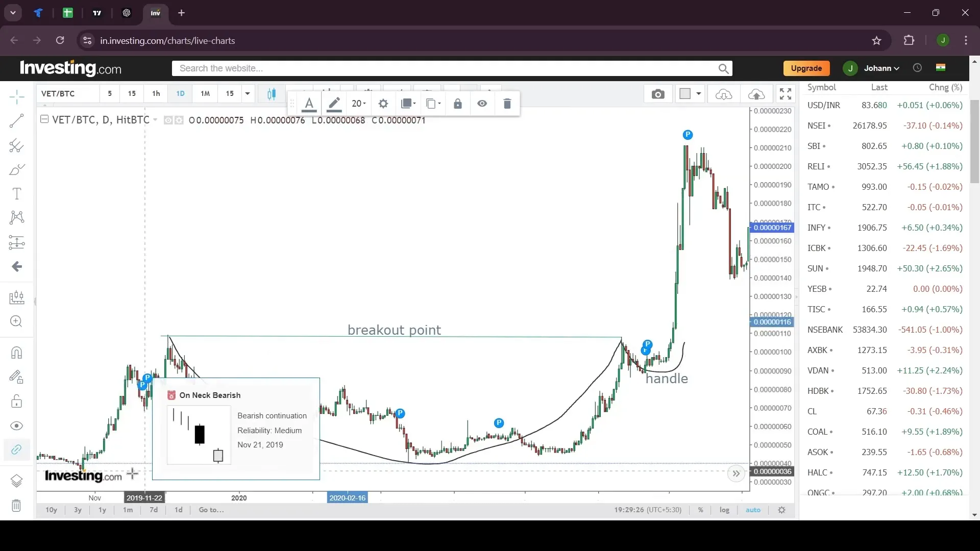Open the clone/copy dropdown in floating toolbar
This screenshot has height=551, width=980.
point(433,104)
